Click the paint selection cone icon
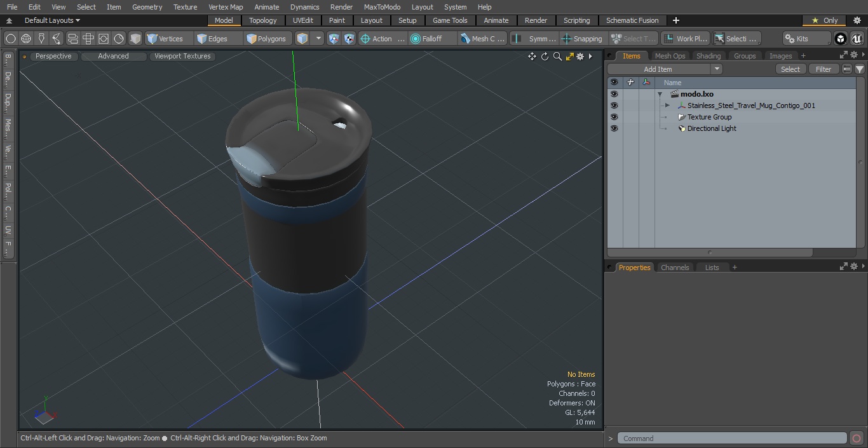 click(57, 39)
